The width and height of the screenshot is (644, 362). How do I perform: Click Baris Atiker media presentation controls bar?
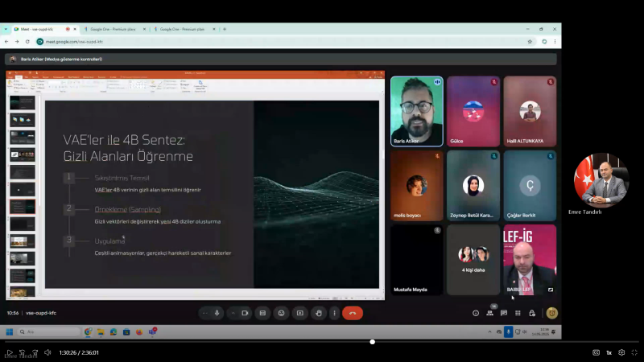click(281, 59)
